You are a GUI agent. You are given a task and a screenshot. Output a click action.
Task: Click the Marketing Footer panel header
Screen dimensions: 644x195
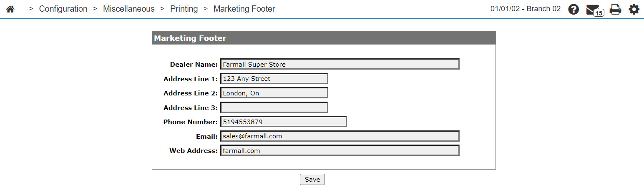pos(324,38)
